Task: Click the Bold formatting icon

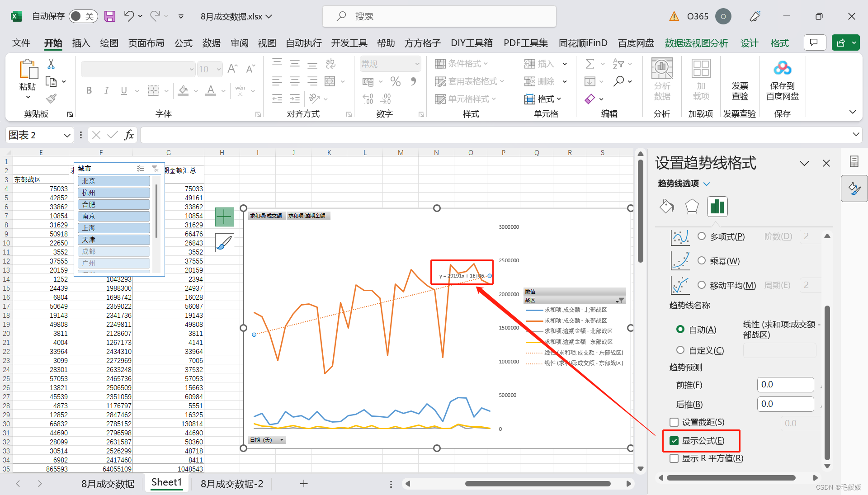Action: pyautogui.click(x=89, y=90)
